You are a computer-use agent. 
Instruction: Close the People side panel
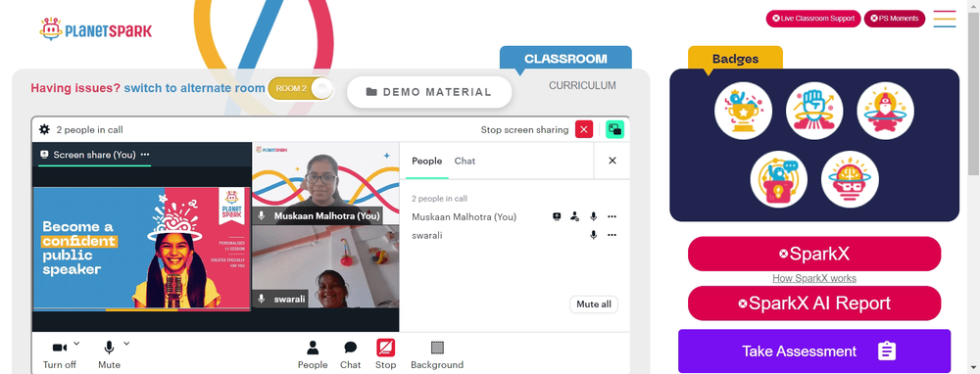tap(612, 161)
